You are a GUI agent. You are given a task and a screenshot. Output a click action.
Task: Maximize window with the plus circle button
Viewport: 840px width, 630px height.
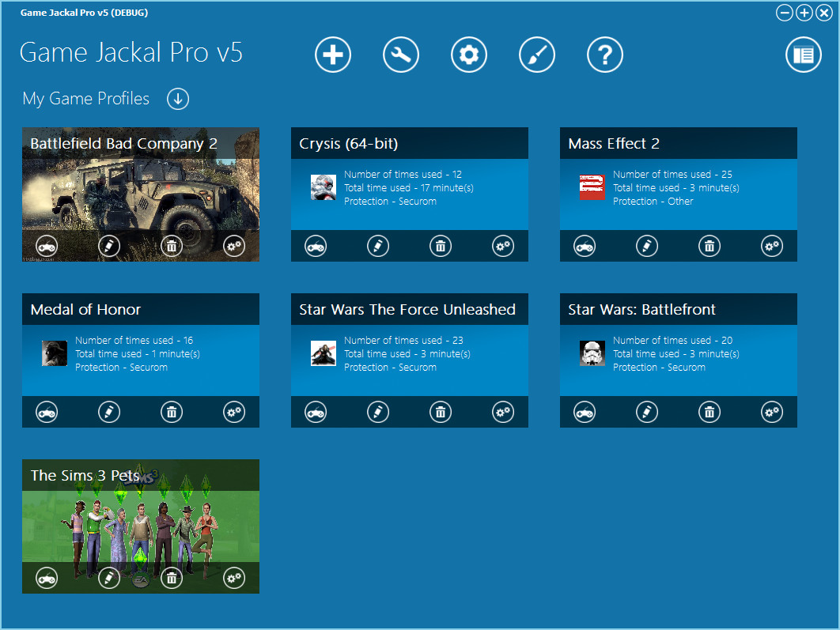point(804,13)
